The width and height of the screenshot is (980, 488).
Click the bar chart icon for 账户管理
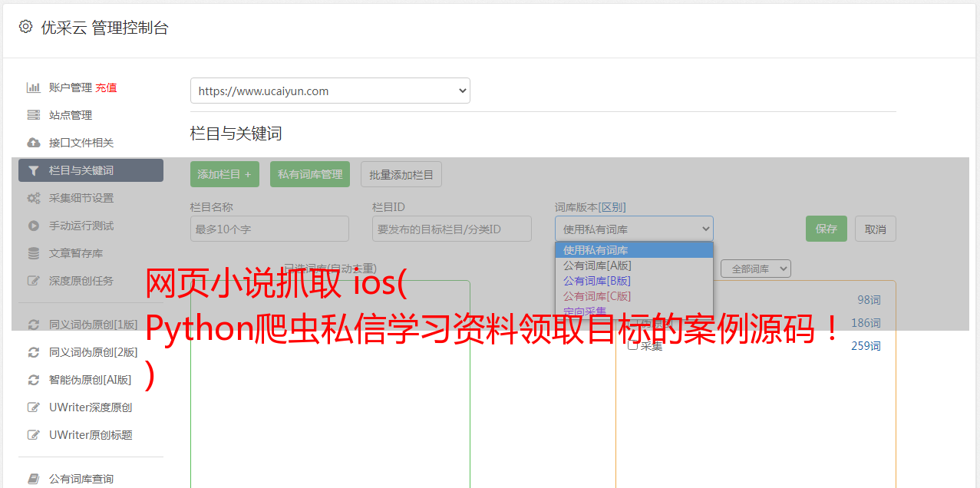(33, 87)
